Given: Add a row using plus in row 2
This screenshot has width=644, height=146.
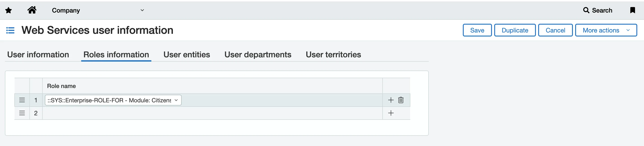Looking at the screenshot, I should [x=391, y=113].
